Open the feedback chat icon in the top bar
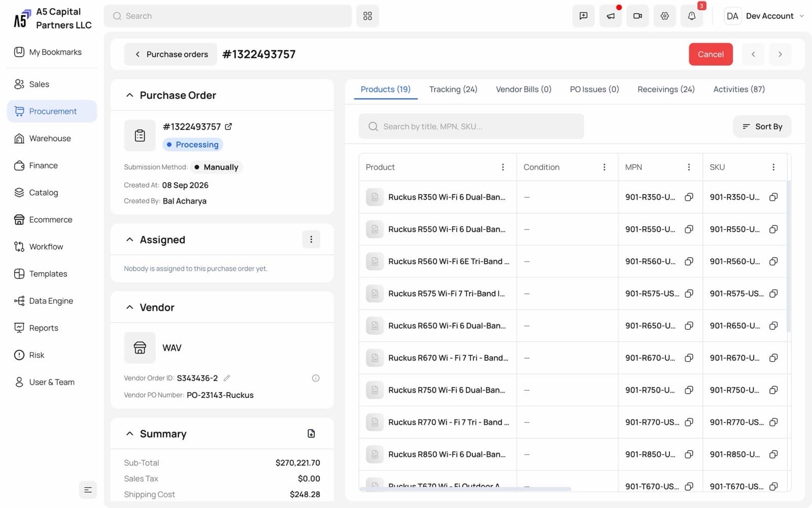812x508 pixels. pos(584,16)
